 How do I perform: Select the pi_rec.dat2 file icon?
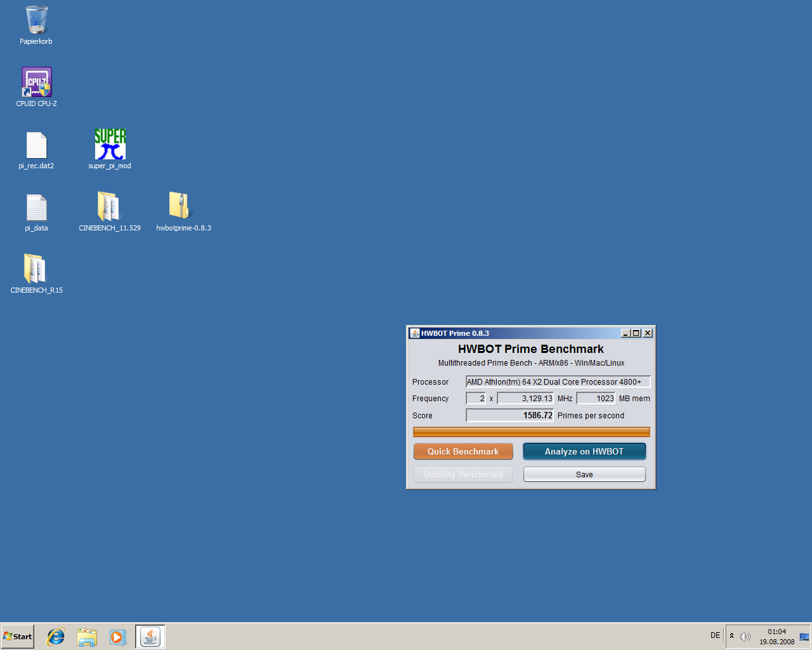pyautogui.click(x=36, y=150)
